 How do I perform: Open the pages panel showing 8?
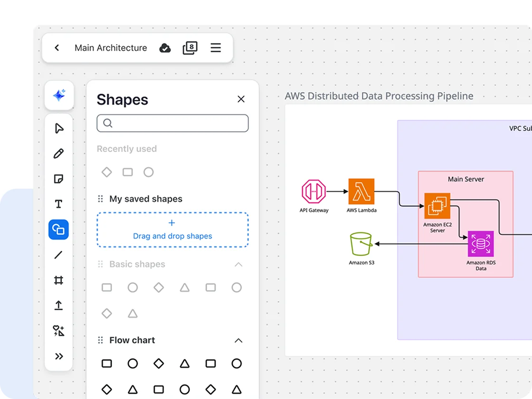coord(190,48)
